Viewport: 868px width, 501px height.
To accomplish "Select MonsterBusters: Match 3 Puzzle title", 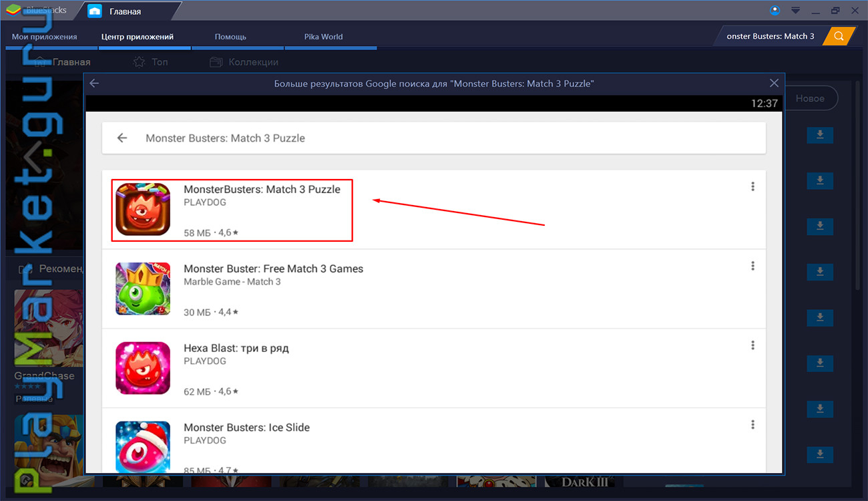I will pyautogui.click(x=262, y=189).
